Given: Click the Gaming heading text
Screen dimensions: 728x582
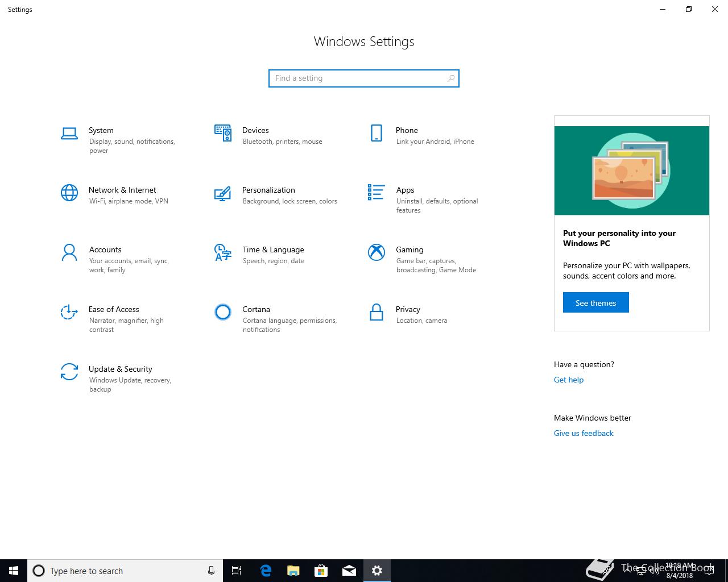Looking at the screenshot, I should (x=409, y=250).
